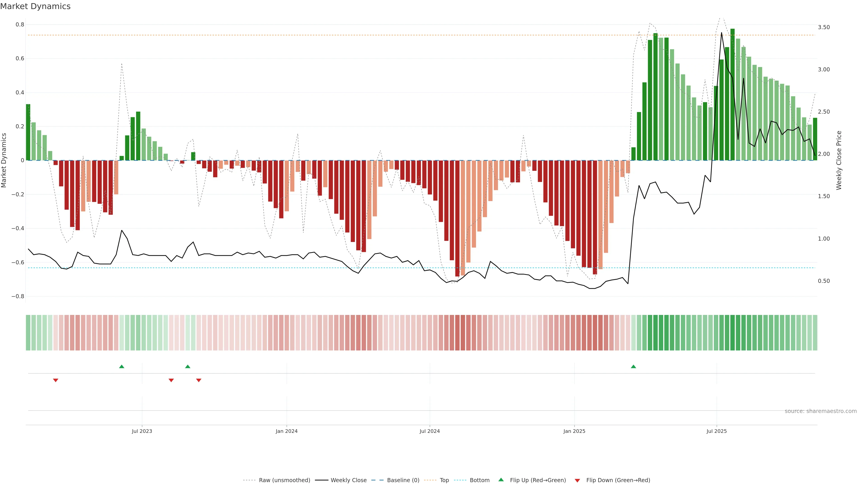Toggle the Weekly Close legend entry
The image size is (868, 488).
[348, 480]
